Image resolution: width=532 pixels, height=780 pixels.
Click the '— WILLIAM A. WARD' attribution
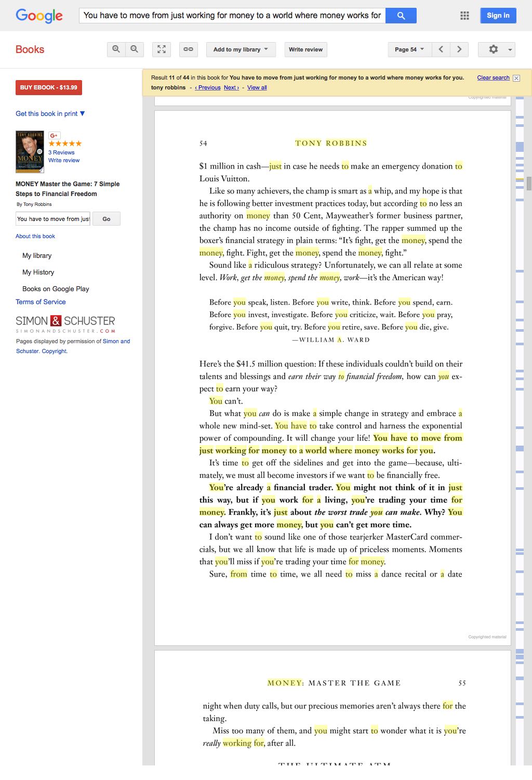[x=331, y=340]
